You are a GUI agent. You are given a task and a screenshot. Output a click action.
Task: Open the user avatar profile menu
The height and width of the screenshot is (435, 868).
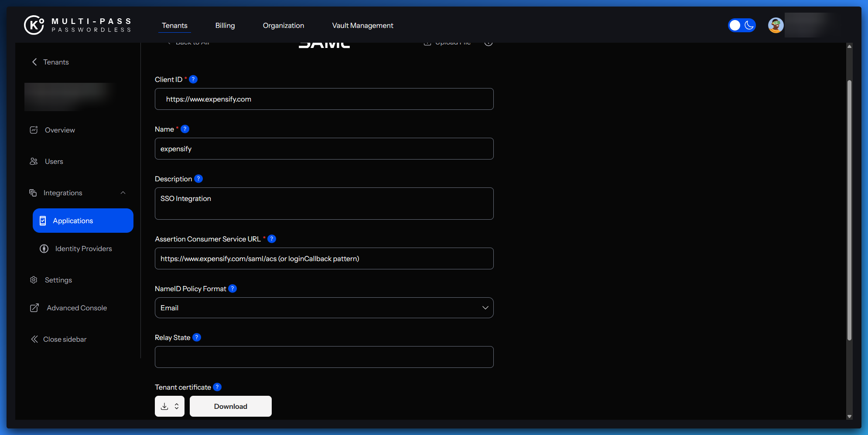776,25
